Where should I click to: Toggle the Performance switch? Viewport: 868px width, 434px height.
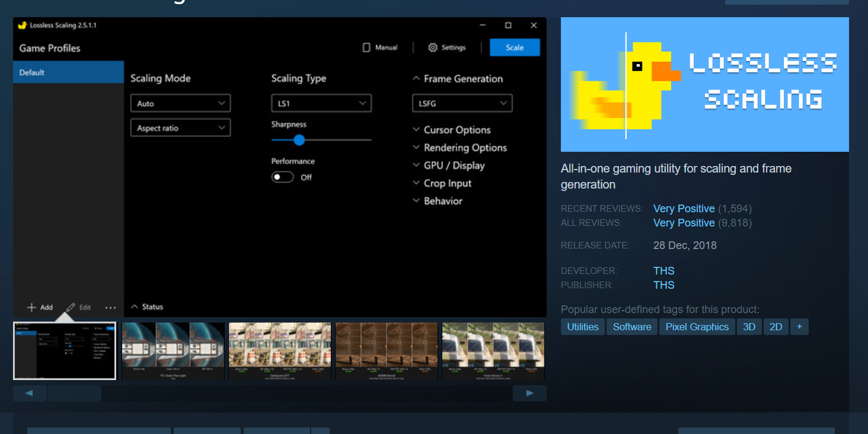point(283,177)
